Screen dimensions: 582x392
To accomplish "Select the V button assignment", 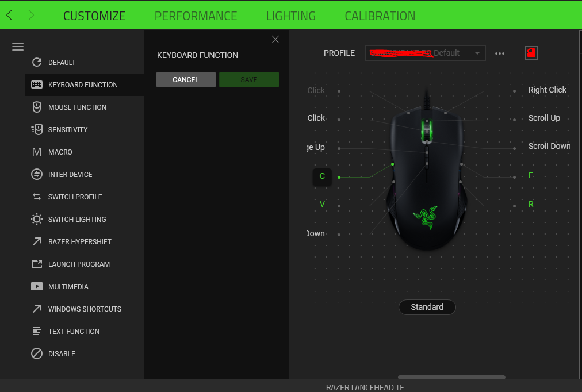I will 322,204.
